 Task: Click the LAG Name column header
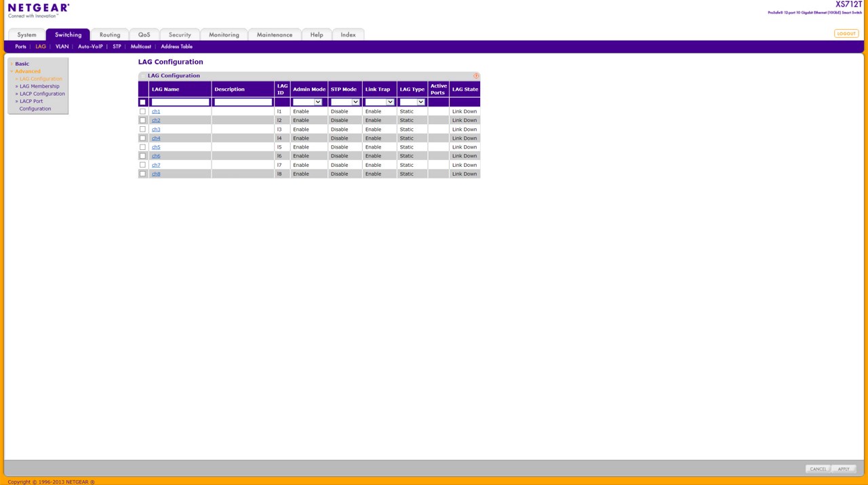[x=180, y=89]
